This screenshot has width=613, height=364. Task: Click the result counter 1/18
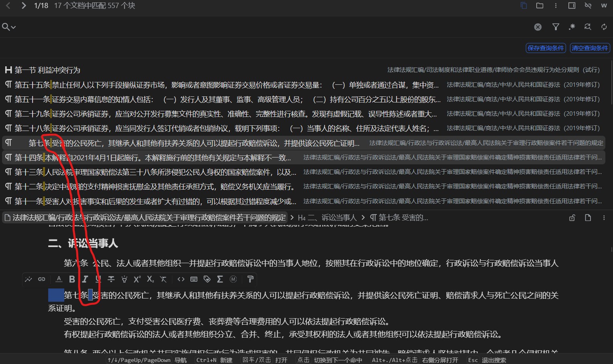[41, 6]
